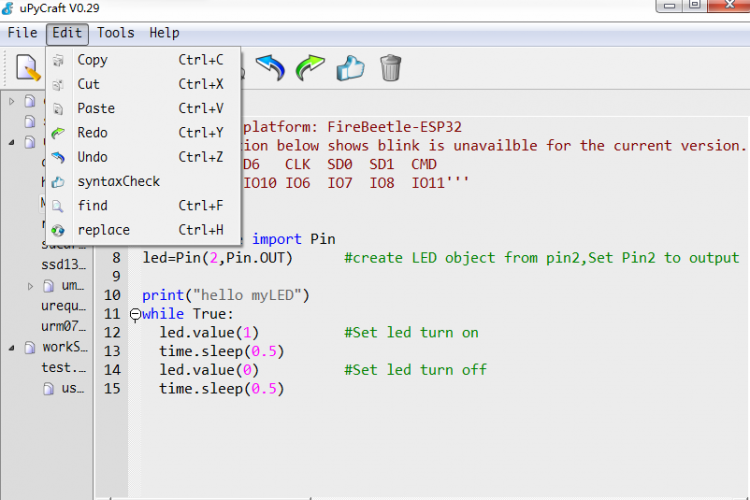
Task: Click the green Redo arrow in toolbar
Action: [310, 67]
